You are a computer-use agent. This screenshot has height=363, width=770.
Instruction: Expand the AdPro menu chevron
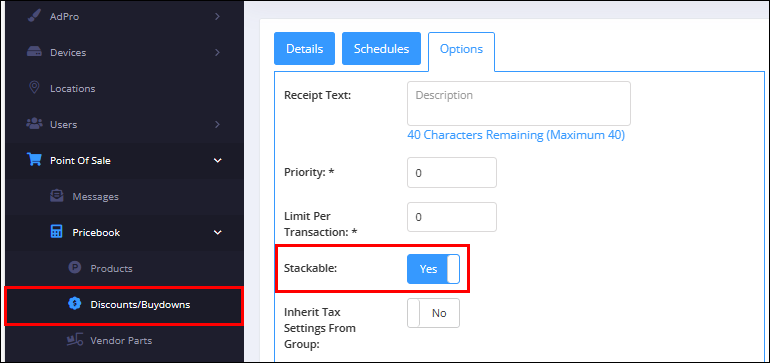(x=217, y=16)
